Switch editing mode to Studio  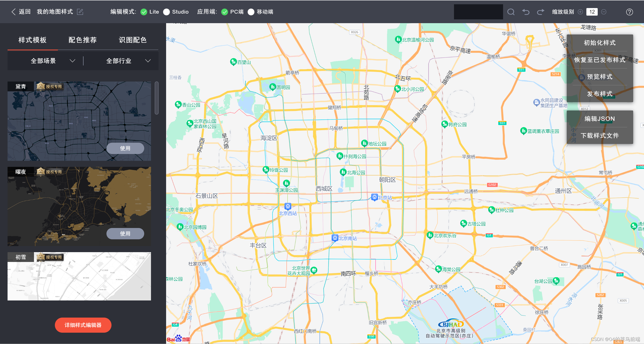(166, 12)
